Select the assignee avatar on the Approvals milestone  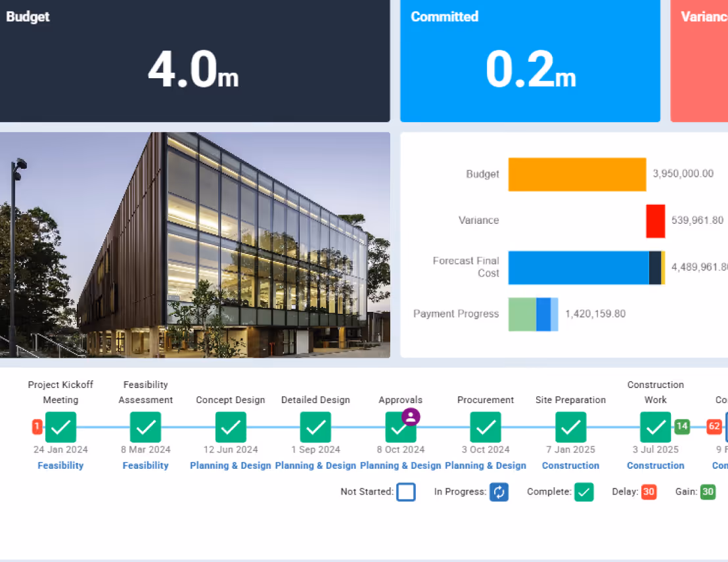[x=410, y=417]
